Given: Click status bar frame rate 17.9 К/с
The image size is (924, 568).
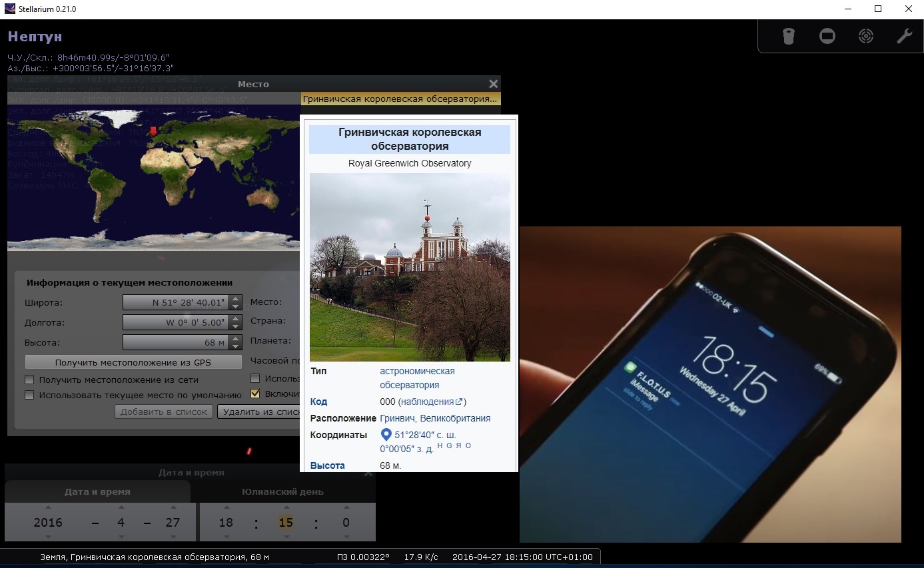Looking at the screenshot, I should pos(421,557).
